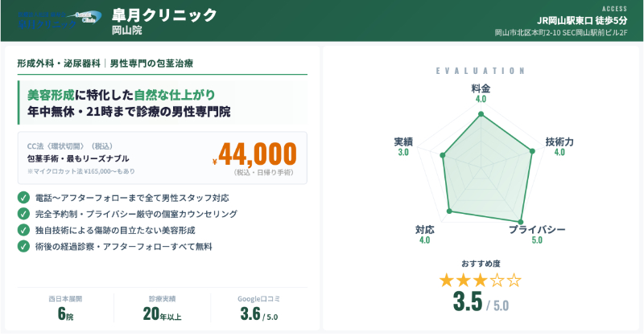The width and height of the screenshot is (644, 336).
Task: Click the fifth empty rating star
Action: [515, 281]
